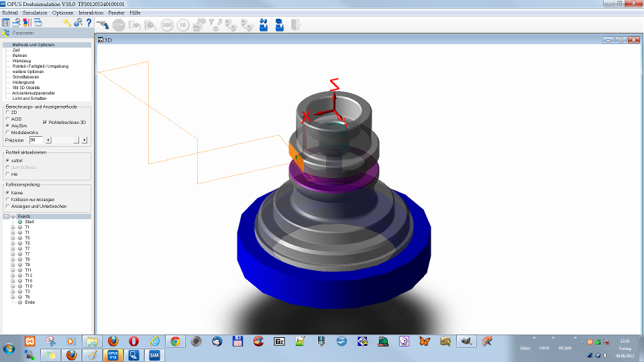644x362 pixels.
Task: Expand the T10 event node
Action: pyautogui.click(x=13, y=286)
